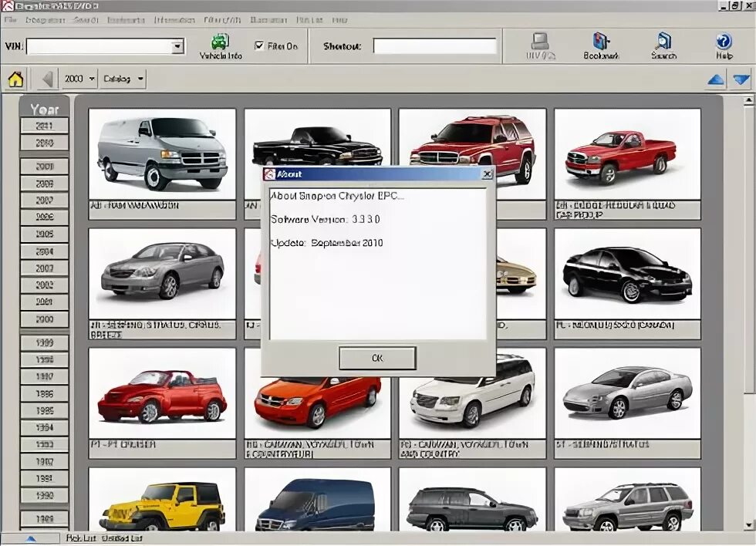Click the yellow Home icon
Screen dimensions: 756x546
click(16, 79)
